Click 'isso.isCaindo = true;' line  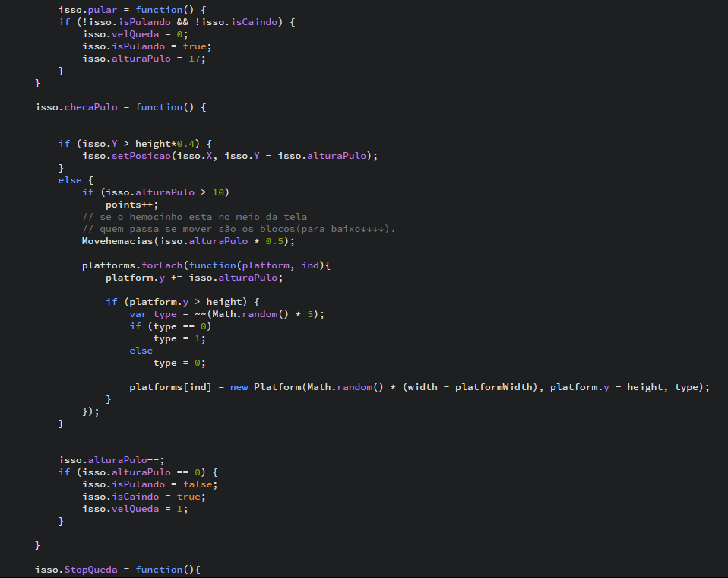(144, 496)
